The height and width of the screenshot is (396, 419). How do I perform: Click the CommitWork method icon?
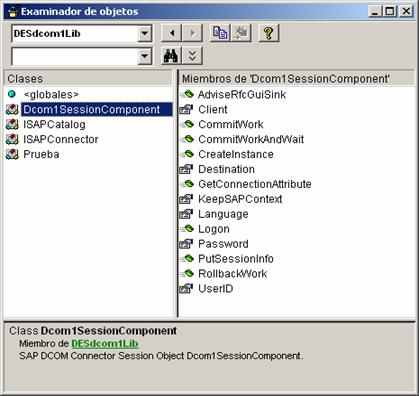pyautogui.click(x=187, y=124)
